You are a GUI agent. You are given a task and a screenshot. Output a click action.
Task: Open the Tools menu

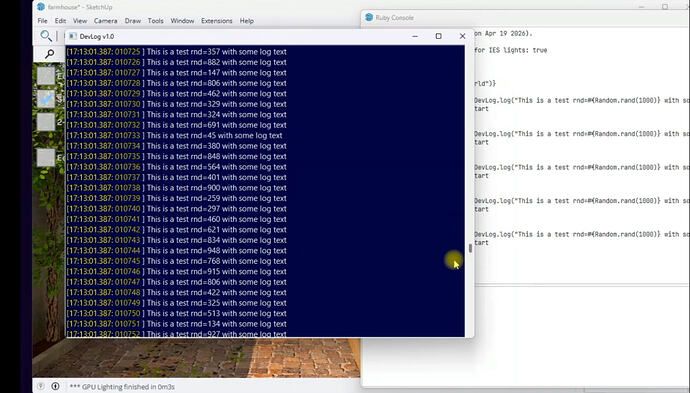pos(155,21)
